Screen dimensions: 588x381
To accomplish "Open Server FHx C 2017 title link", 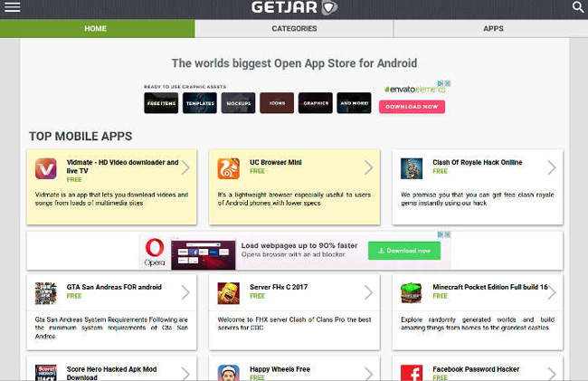I will coord(279,287).
